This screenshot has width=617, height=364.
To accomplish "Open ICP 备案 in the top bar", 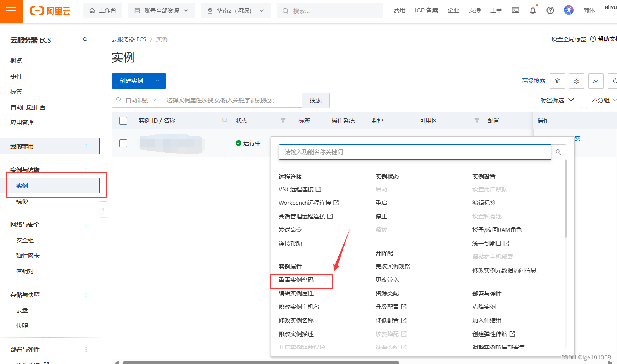I will tap(426, 10).
